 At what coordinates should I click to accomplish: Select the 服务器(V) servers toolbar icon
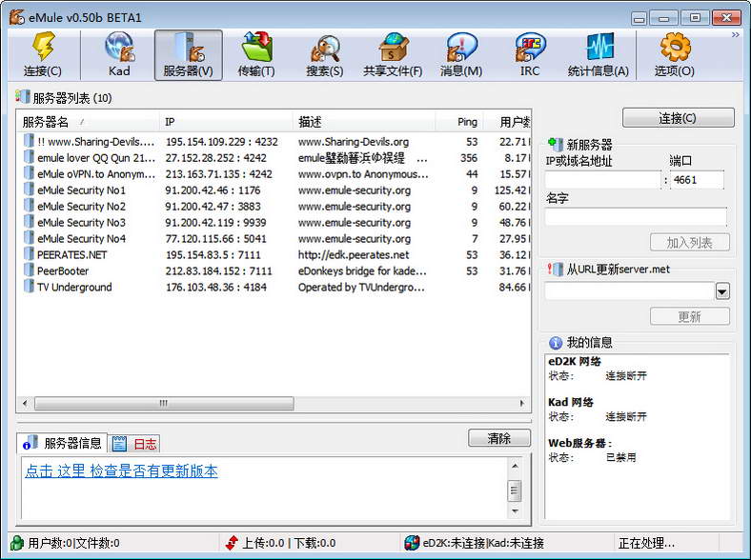[189, 55]
